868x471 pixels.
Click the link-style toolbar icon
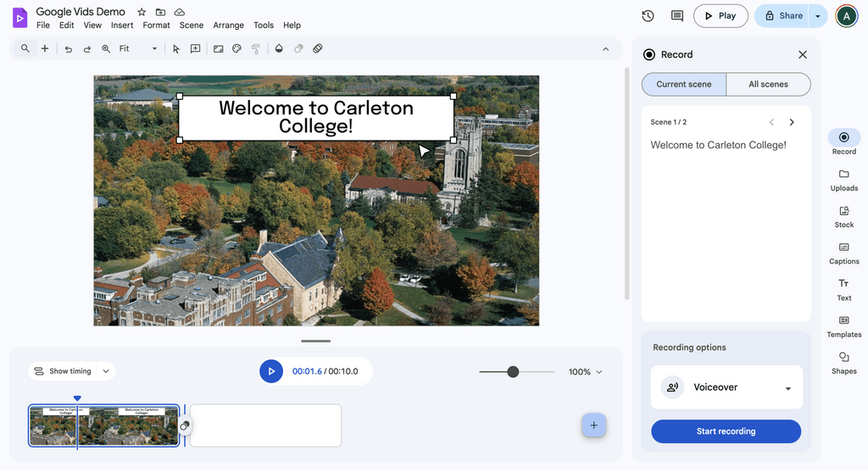[318, 48]
